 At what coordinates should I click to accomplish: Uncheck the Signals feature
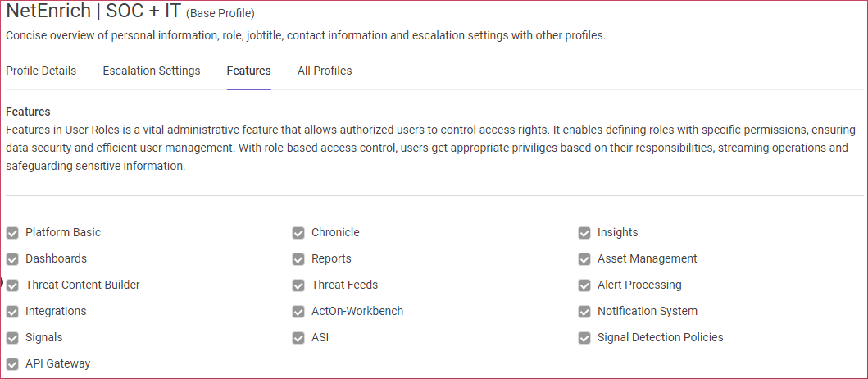tap(13, 337)
